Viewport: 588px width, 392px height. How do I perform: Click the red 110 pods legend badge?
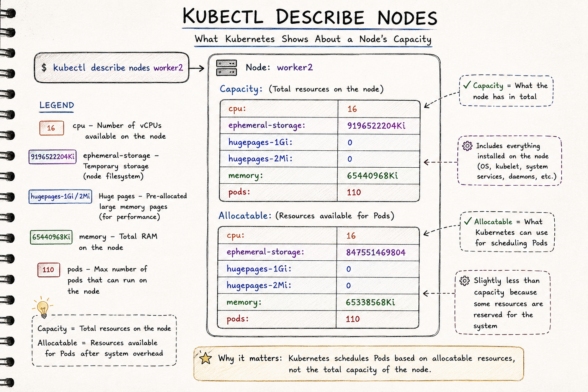[49, 270]
